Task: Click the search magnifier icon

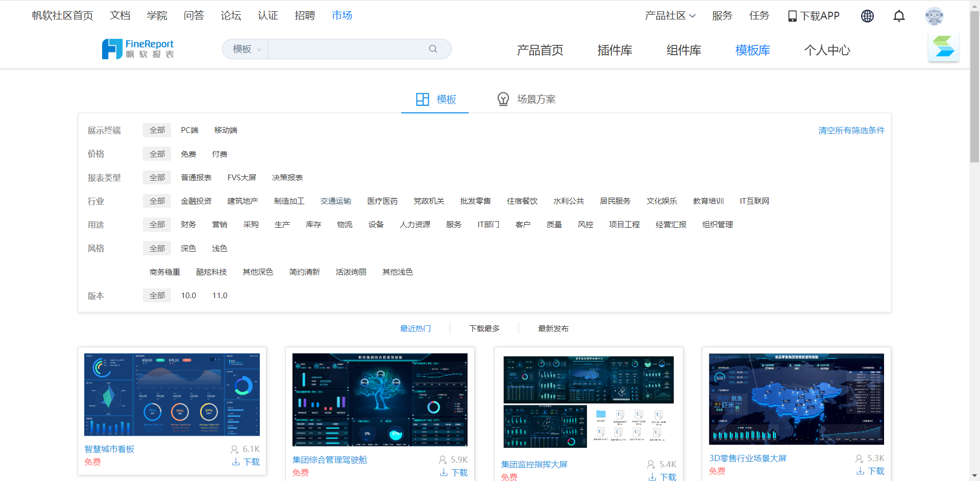Action: 433,49
